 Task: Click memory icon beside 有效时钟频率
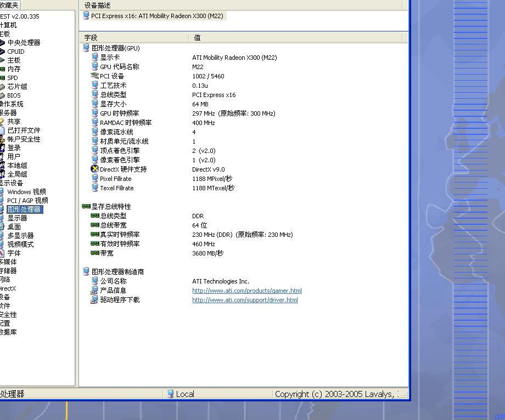[94, 243]
